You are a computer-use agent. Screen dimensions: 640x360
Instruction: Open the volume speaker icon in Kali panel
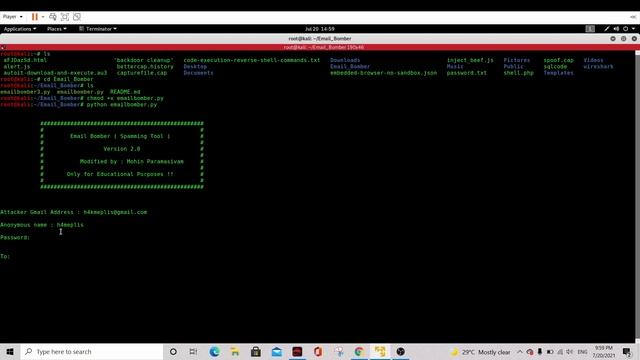click(616, 29)
